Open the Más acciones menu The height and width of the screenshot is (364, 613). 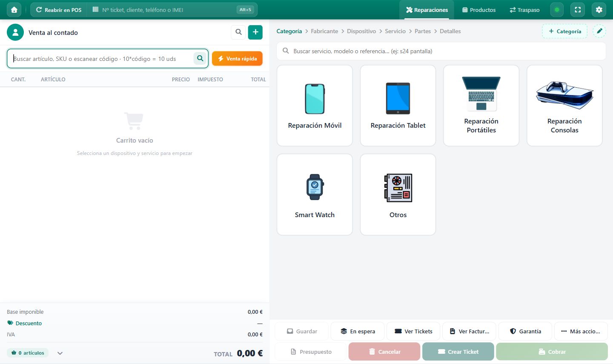pos(581,331)
